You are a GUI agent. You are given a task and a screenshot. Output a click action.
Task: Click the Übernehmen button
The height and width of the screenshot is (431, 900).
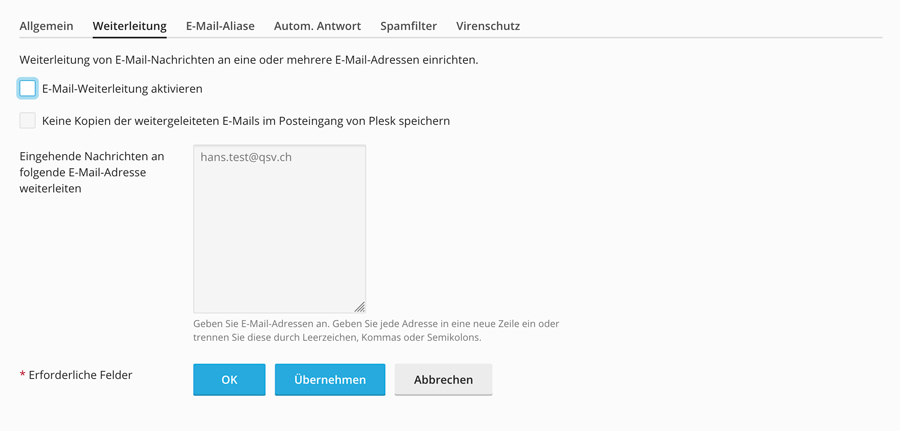click(330, 380)
